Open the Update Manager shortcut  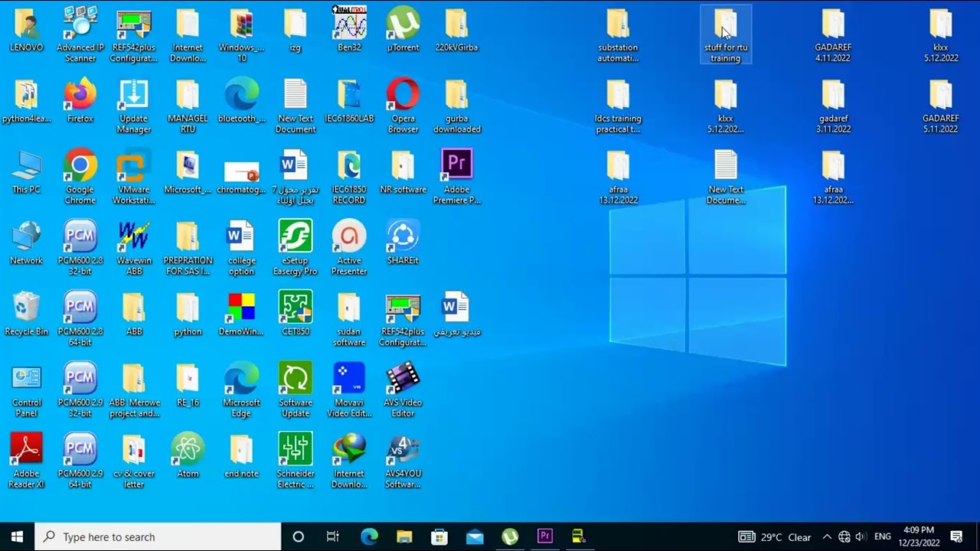pyautogui.click(x=134, y=106)
